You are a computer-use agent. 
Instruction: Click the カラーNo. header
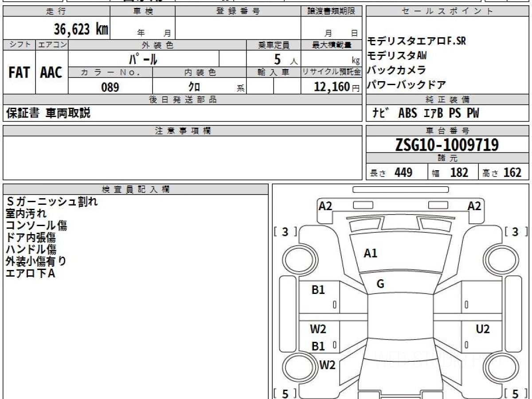[110, 72]
